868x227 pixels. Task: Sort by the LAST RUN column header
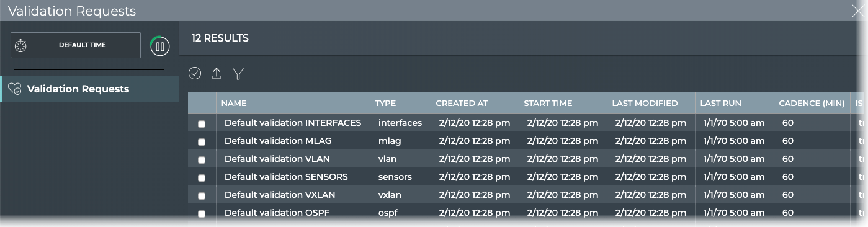(x=721, y=103)
